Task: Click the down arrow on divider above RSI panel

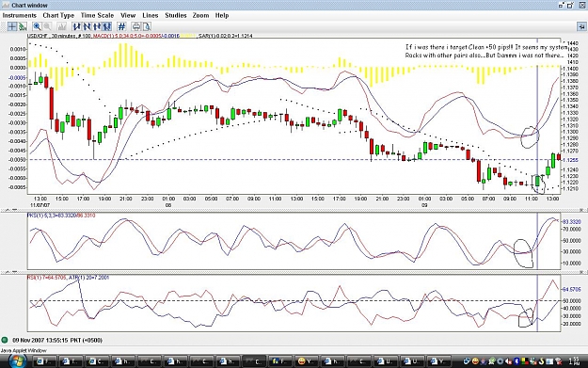Action: tap(14, 272)
